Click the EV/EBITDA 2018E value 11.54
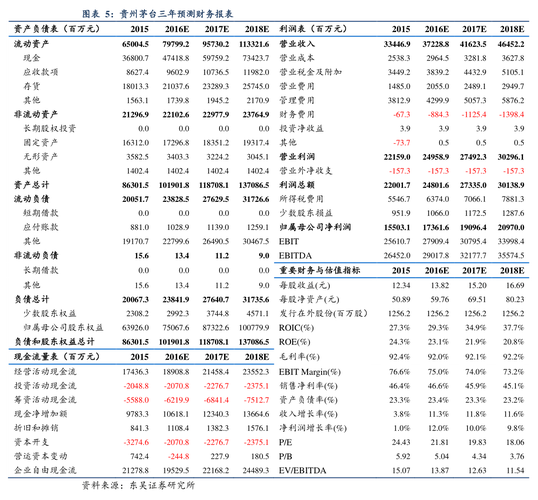Image resolution: width=538 pixels, height=500 pixels. [x=515, y=470]
